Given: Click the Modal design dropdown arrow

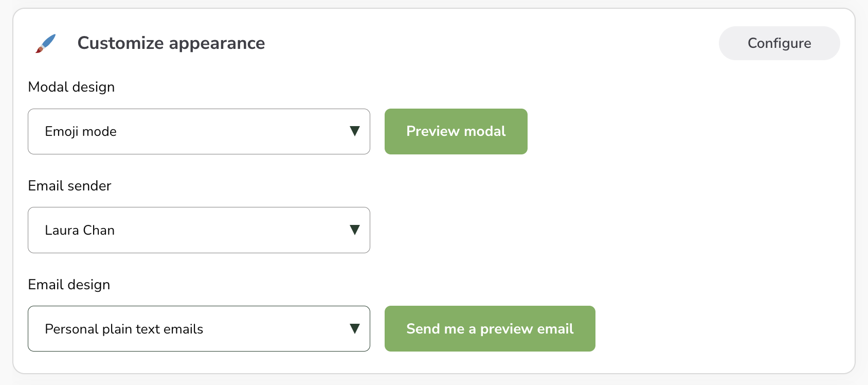Looking at the screenshot, I should coord(354,131).
